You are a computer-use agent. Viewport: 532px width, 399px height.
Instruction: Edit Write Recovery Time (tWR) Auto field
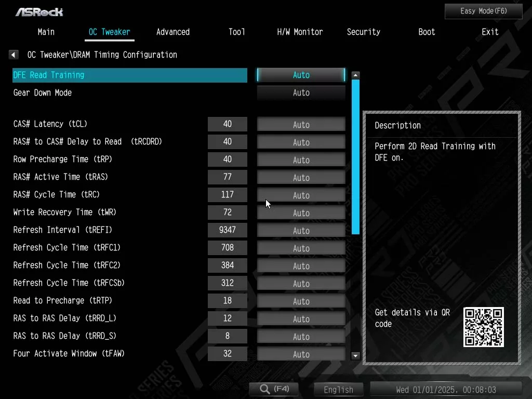(301, 212)
